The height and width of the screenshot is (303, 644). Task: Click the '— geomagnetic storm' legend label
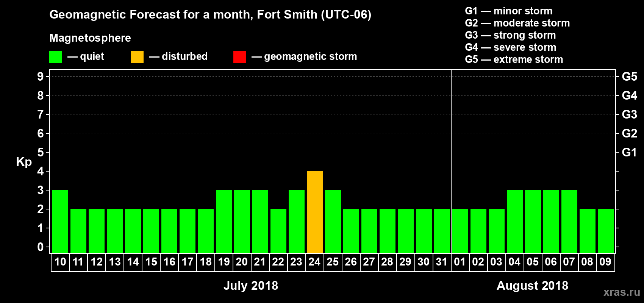pyautogui.click(x=304, y=56)
